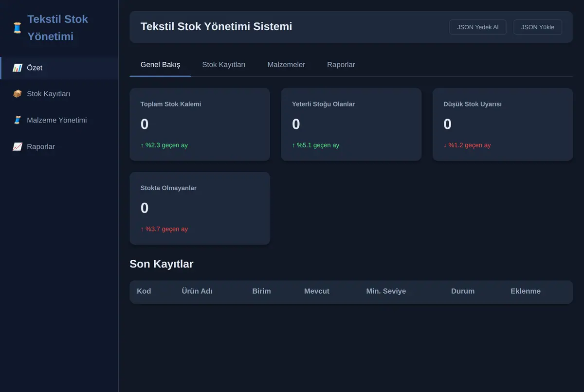Click the Birim column header

pyautogui.click(x=261, y=291)
